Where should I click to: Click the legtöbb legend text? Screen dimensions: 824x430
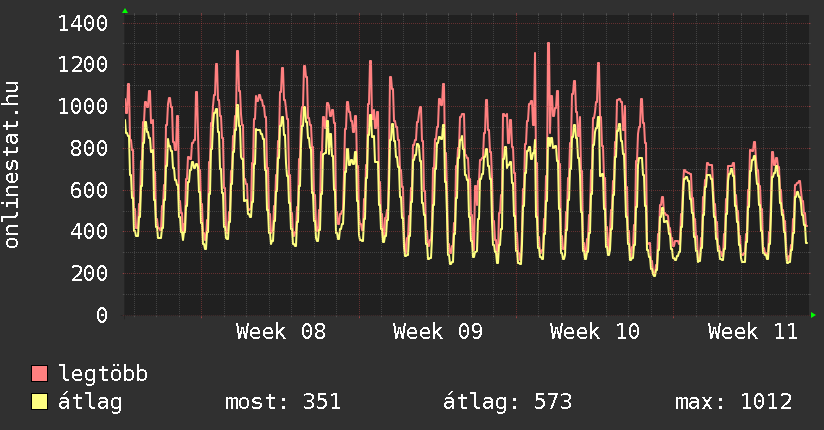(x=104, y=374)
